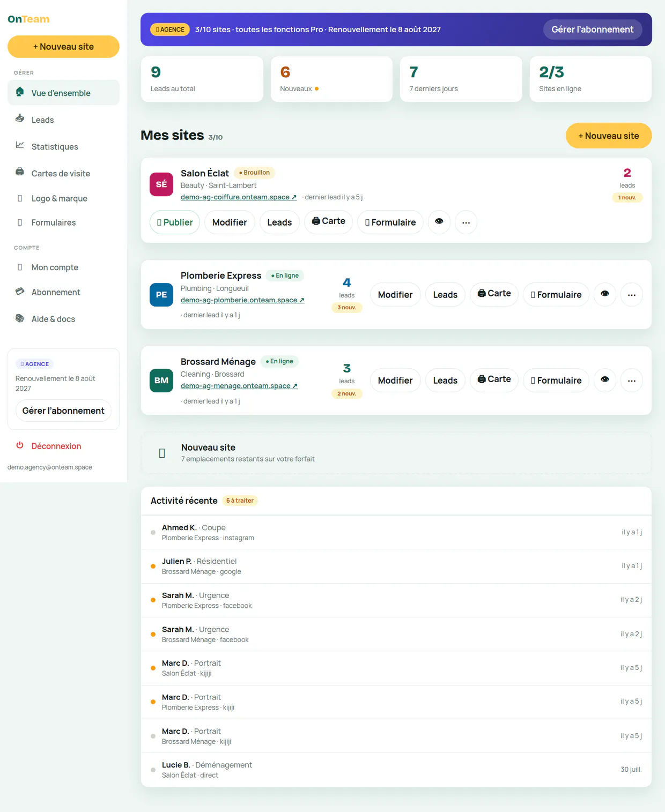665x812 pixels.
Task: Open Abonnement in the sidebar
Action: (63, 292)
